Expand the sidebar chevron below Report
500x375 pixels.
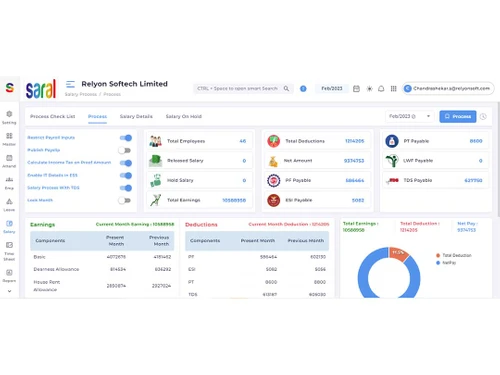[9, 291]
